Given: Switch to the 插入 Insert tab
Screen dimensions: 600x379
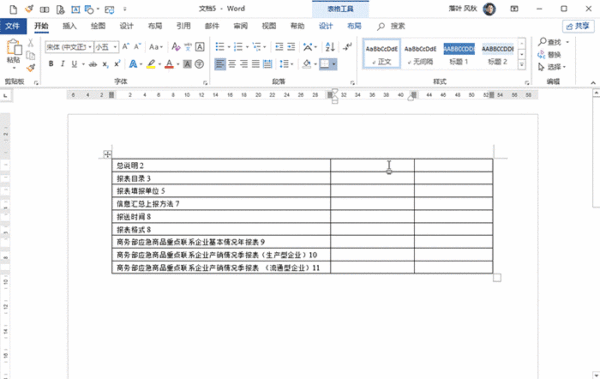Looking at the screenshot, I should 69,26.
